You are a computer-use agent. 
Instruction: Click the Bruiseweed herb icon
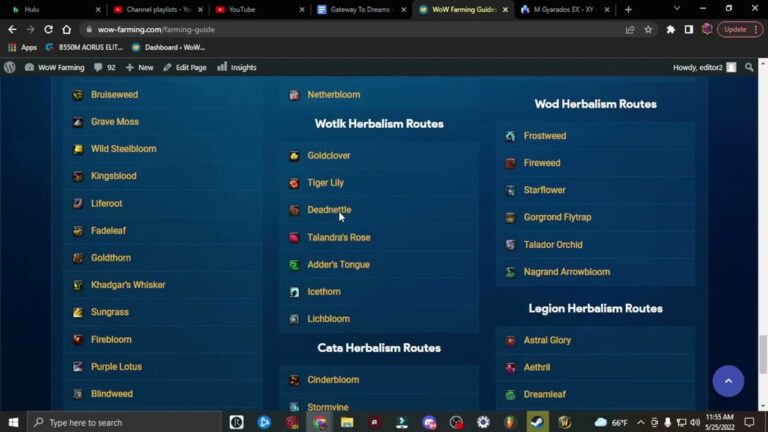[x=78, y=95]
